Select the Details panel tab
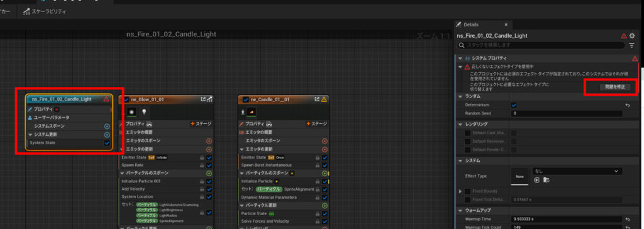Image resolution: width=644 pixels, height=229 pixels. click(x=470, y=25)
